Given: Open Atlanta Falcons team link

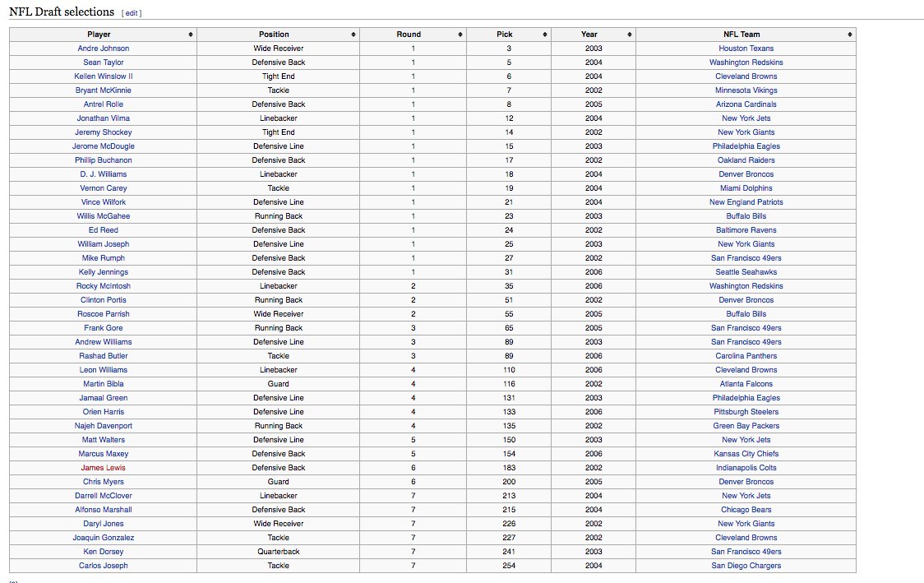Looking at the screenshot, I should click(746, 384).
